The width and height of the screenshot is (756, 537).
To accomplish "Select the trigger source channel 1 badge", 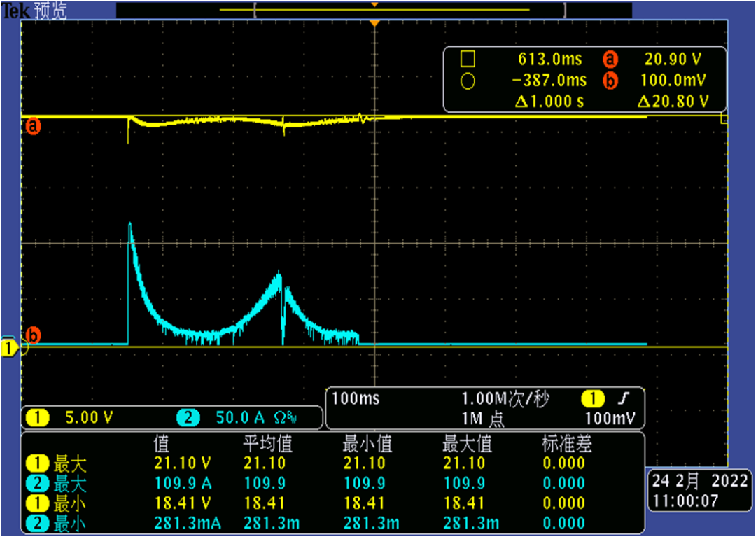I will coord(592,399).
